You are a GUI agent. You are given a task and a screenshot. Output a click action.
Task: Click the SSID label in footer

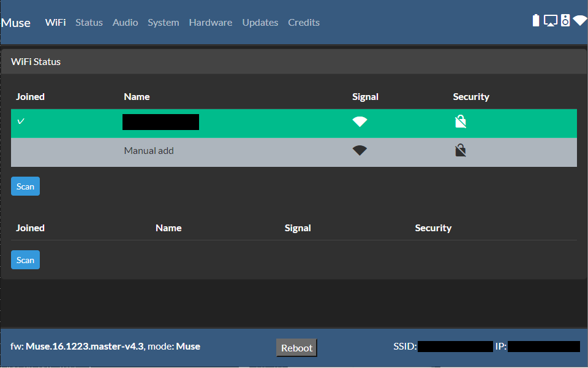tap(405, 346)
